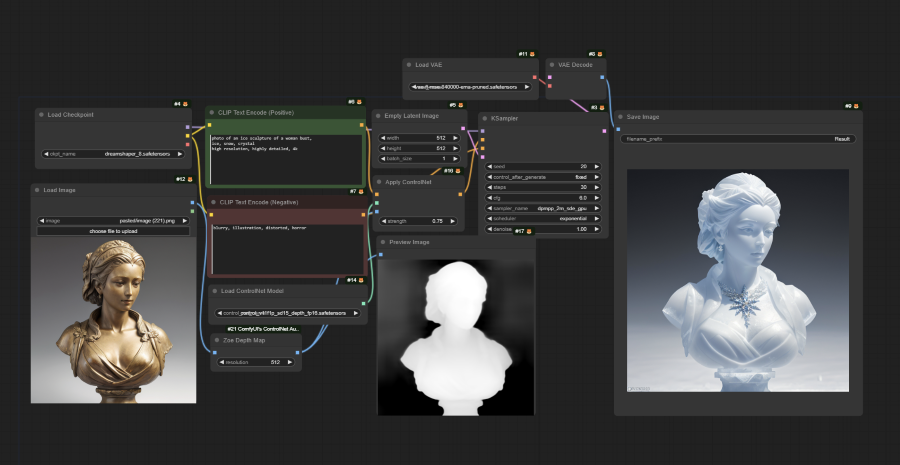
Task: Click the fox badge next to #16
Action: 458,171
